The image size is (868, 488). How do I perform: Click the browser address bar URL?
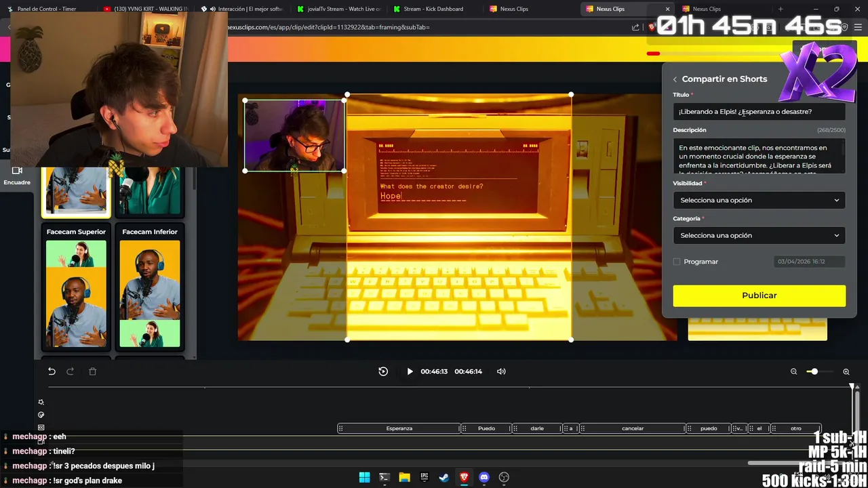pyautogui.click(x=329, y=27)
